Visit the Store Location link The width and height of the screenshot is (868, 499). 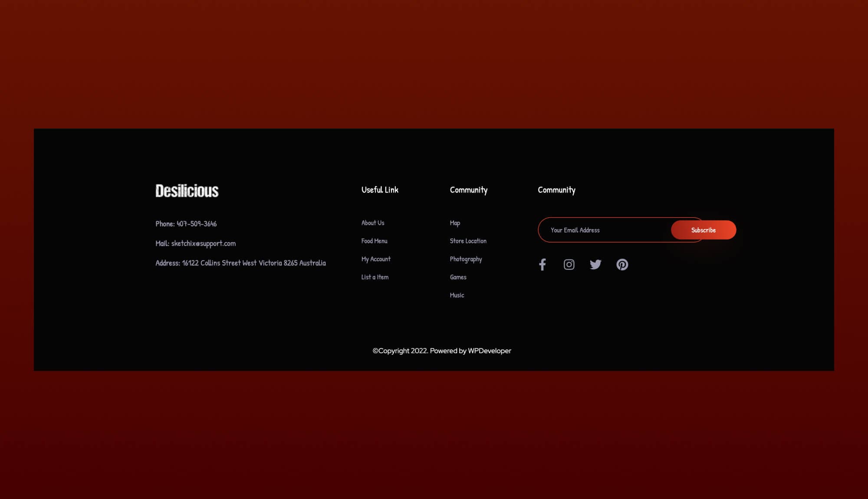coord(468,241)
